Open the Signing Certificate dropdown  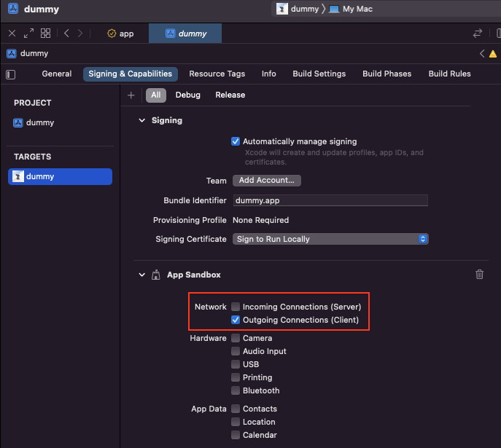pos(330,239)
